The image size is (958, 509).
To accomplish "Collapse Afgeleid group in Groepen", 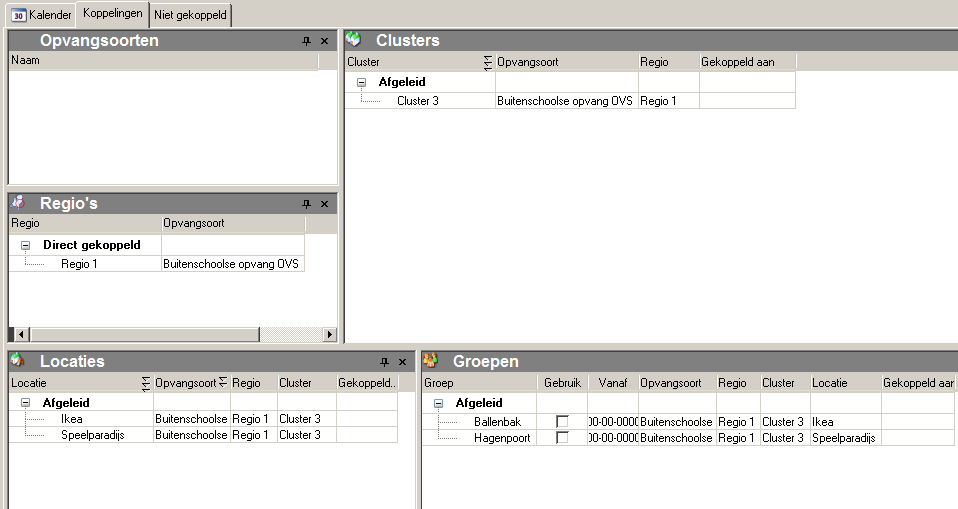I will (438, 403).
